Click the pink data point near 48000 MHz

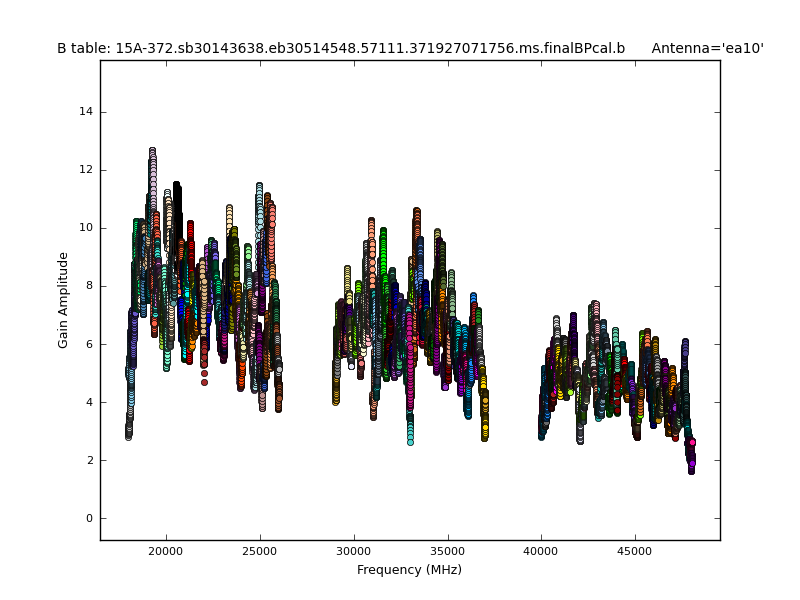[x=692, y=442]
